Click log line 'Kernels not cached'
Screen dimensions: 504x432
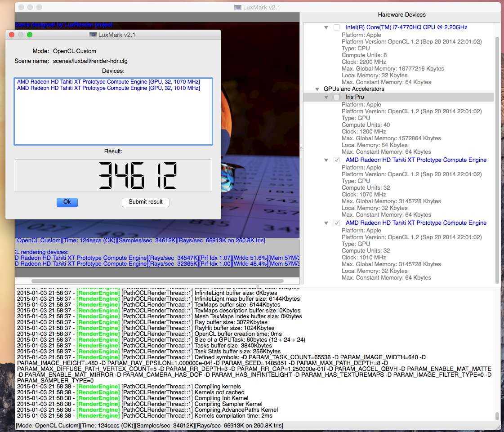[x=130, y=392]
